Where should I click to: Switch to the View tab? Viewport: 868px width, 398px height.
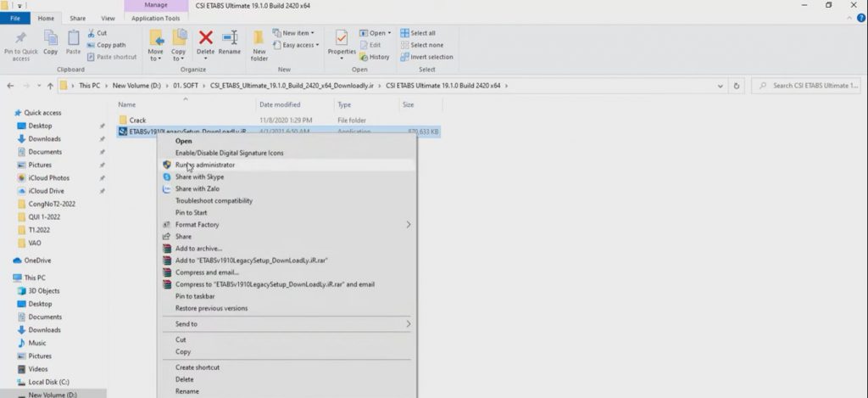click(x=108, y=19)
